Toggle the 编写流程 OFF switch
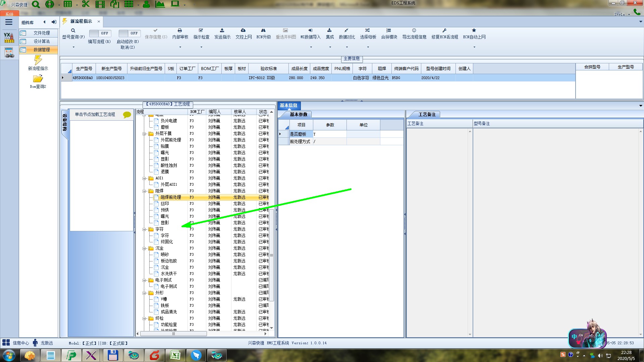Viewport: 644px width, 362px height. pyautogui.click(x=100, y=33)
